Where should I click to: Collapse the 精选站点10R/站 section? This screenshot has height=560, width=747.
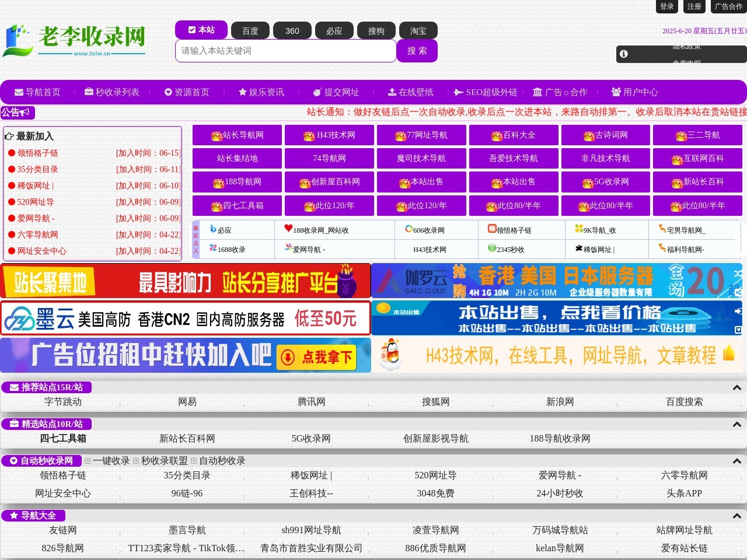click(737, 425)
